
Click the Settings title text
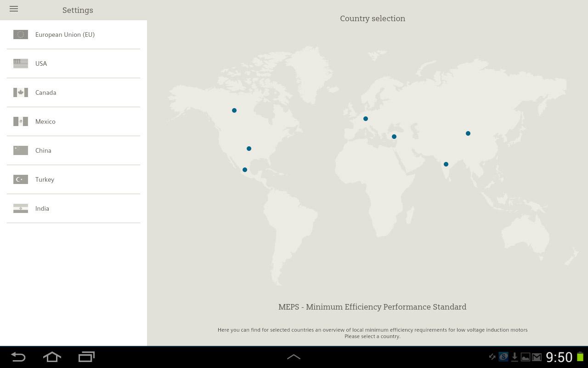pos(78,10)
